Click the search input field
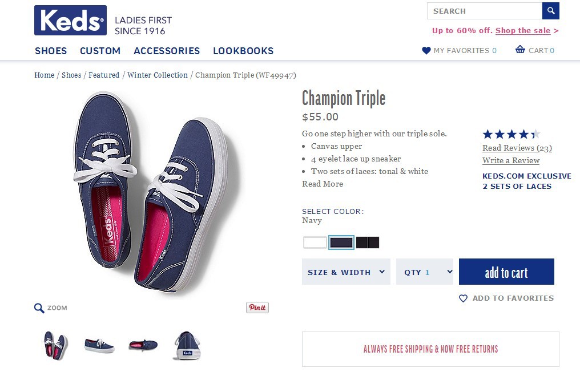Image resolution: width=580 pixels, height=392 pixels. tap(484, 11)
